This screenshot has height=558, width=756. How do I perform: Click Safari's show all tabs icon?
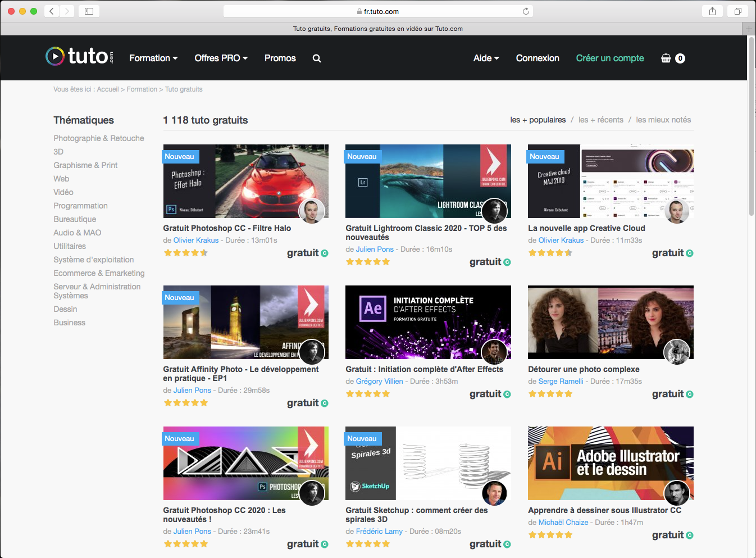[x=738, y=11]
